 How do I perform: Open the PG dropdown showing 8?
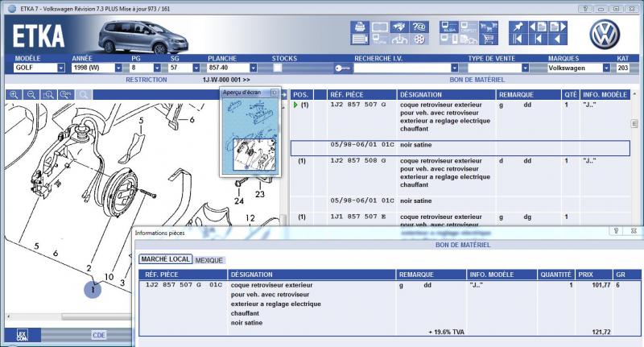click(x=157, y=68)
